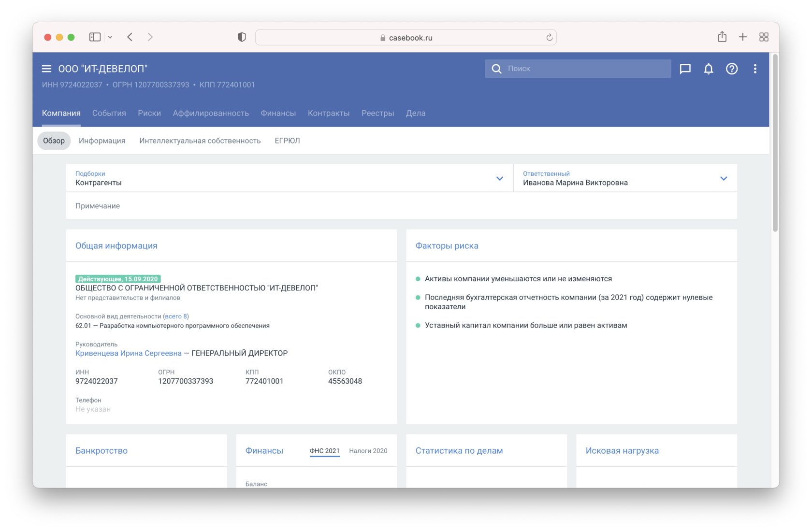812x531 pixels.
Task: Open the hamburger navigation menu
Action: [46, 69]
